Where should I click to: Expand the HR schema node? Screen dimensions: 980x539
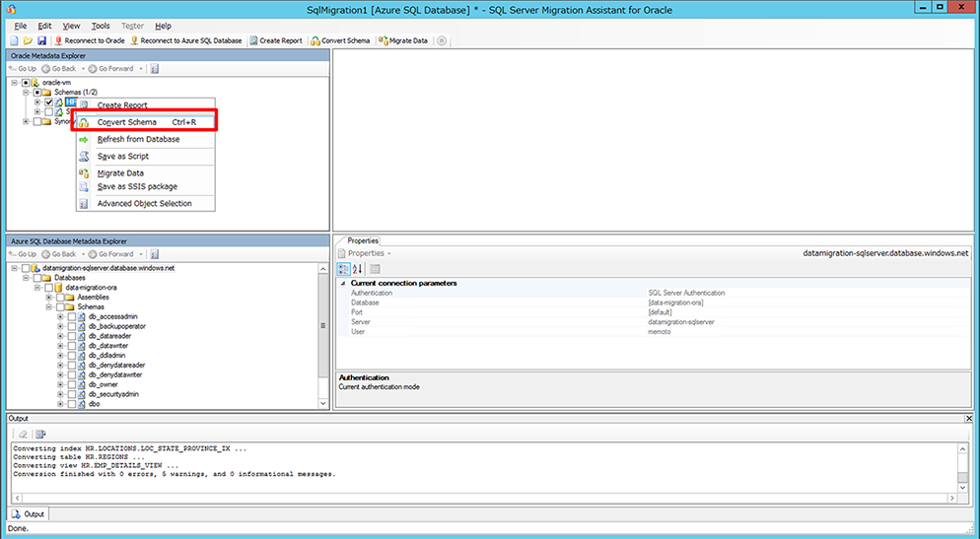click(37, 101)
